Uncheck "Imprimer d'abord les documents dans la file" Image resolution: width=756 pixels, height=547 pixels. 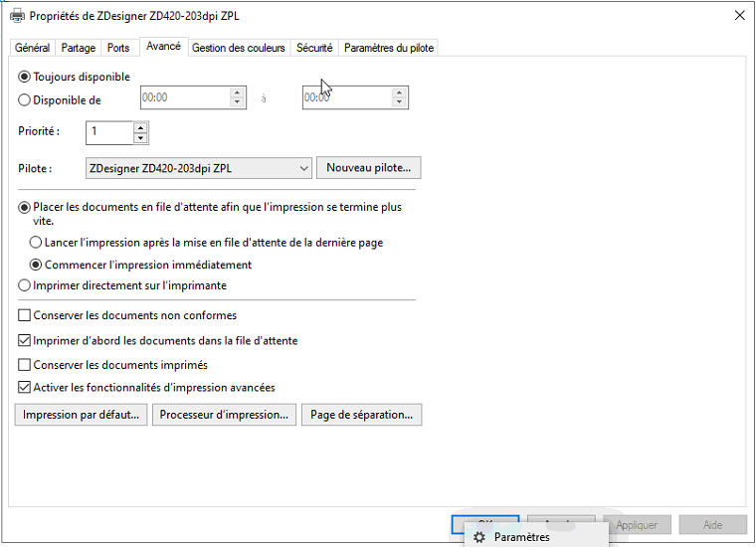tap(25, 340)
